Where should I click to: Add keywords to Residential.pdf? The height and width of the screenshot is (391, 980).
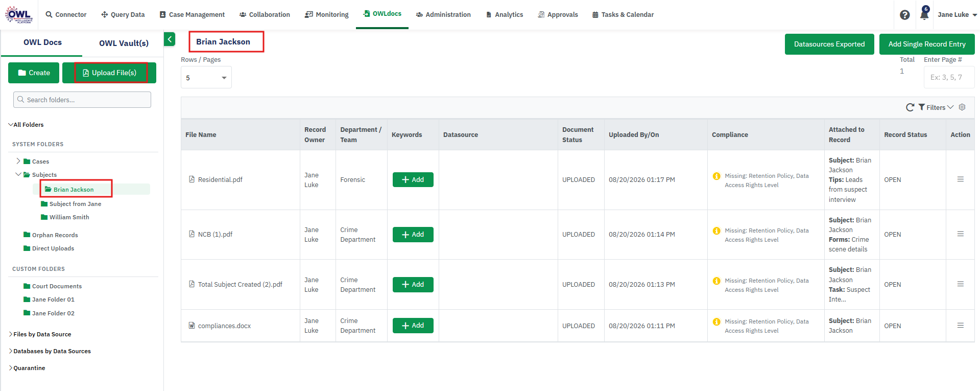(x=413, y=179)
